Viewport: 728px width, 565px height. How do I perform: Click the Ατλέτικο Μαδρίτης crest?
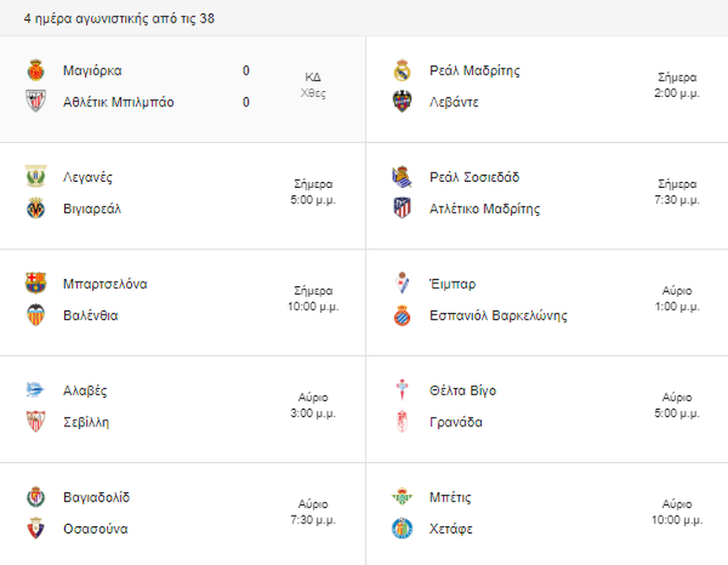(402, 208)
